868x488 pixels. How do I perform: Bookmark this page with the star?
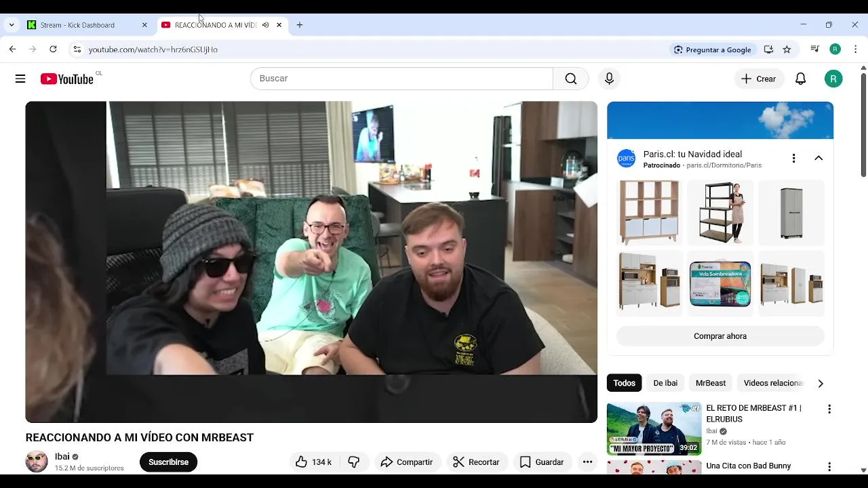point(787,49)
